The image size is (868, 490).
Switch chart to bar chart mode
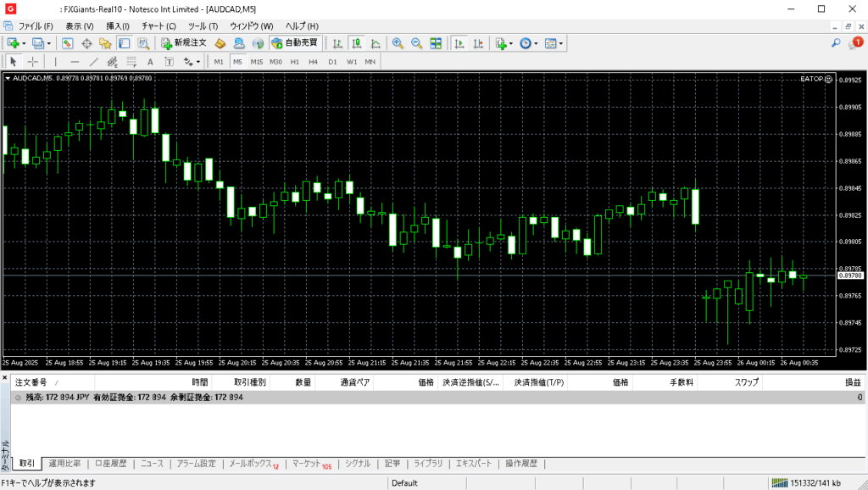(337, 43)
